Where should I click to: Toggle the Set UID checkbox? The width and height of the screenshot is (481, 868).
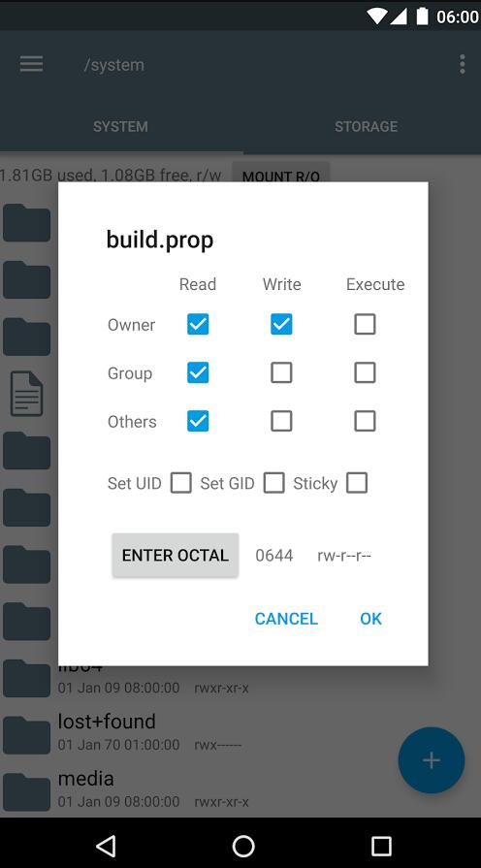pos(181,483)
